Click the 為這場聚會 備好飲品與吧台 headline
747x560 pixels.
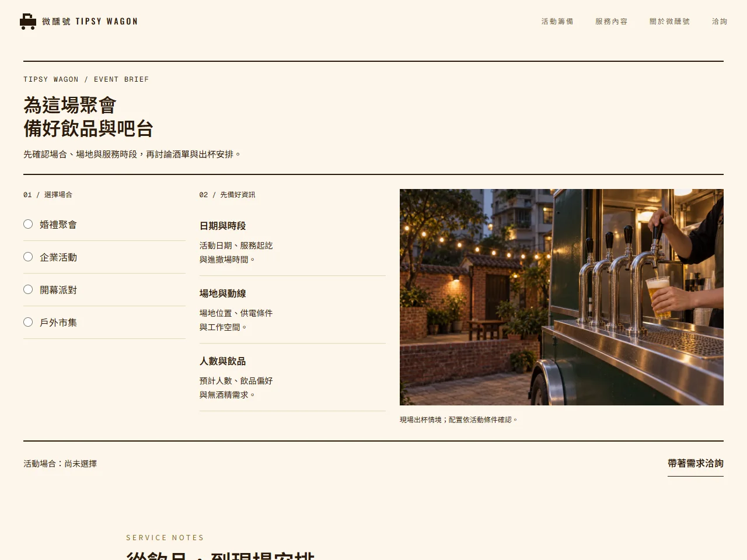(x=88, y=117)
